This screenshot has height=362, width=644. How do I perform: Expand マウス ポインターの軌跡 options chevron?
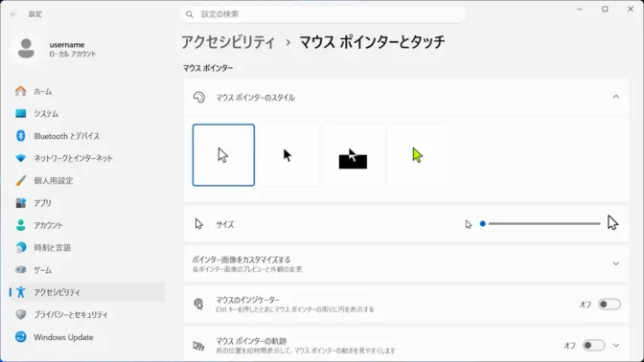615,345
